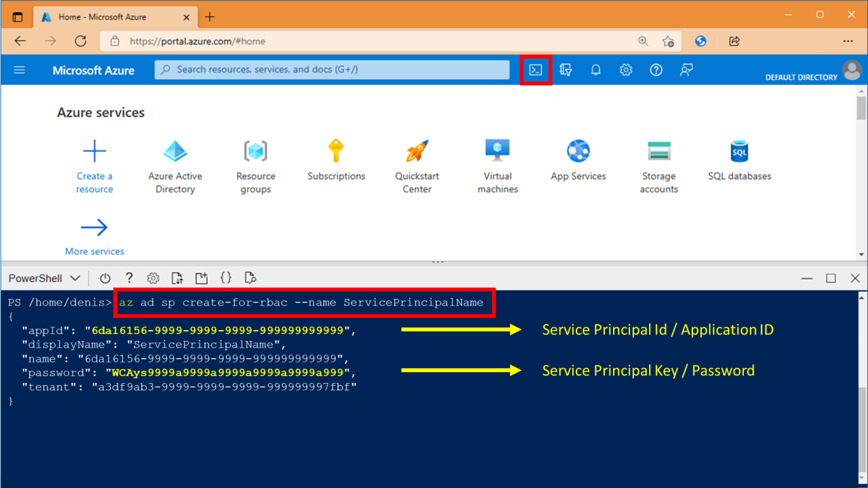Open a new browser tab

[210, 17]
